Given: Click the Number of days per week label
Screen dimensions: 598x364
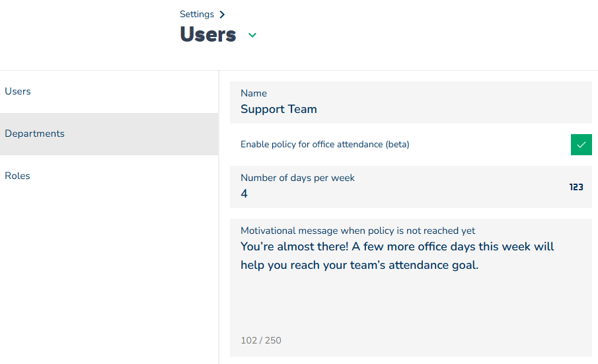Looking at the screenshot, I should [x=297, y=178].
